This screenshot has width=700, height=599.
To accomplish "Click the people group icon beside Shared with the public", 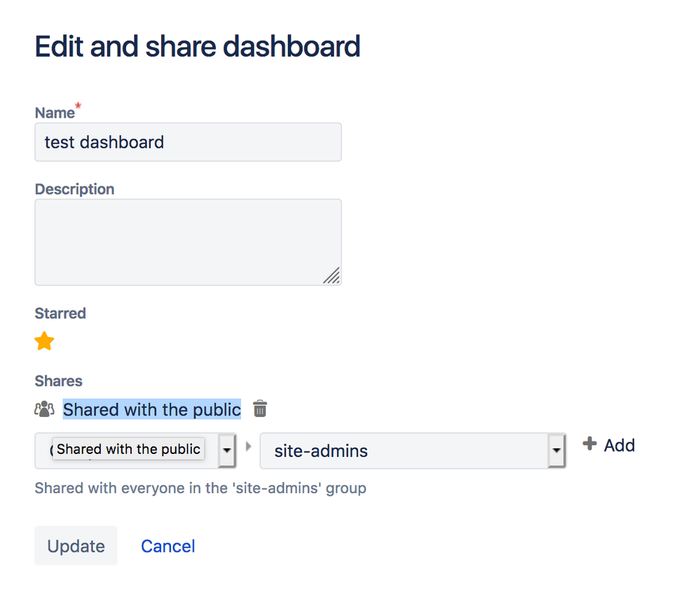I will coord(44,409).
